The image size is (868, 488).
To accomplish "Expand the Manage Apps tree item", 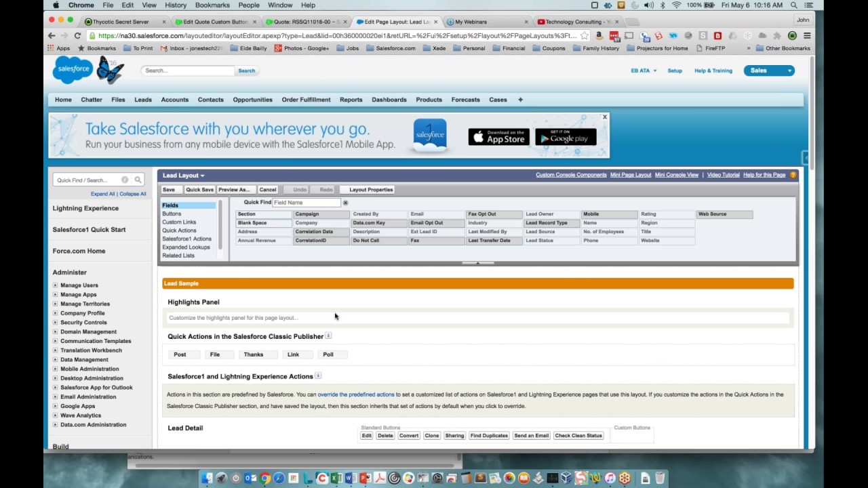I will point(56,294).
